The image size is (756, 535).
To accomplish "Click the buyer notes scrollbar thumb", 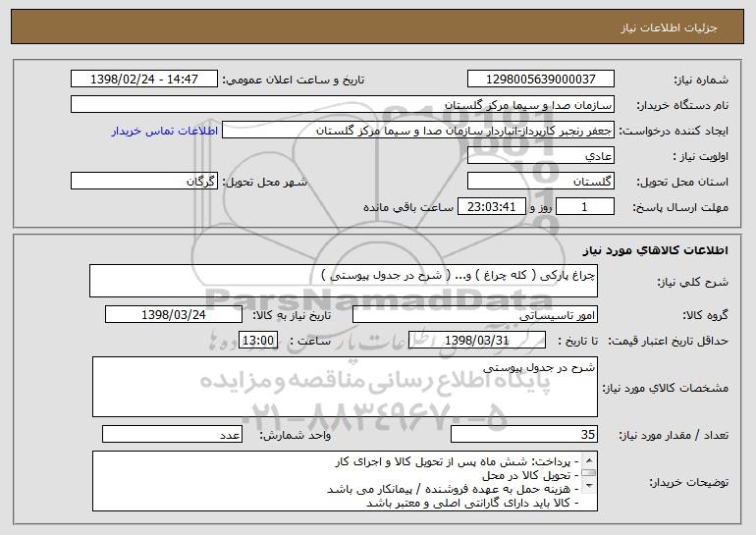I will [588, 473].
